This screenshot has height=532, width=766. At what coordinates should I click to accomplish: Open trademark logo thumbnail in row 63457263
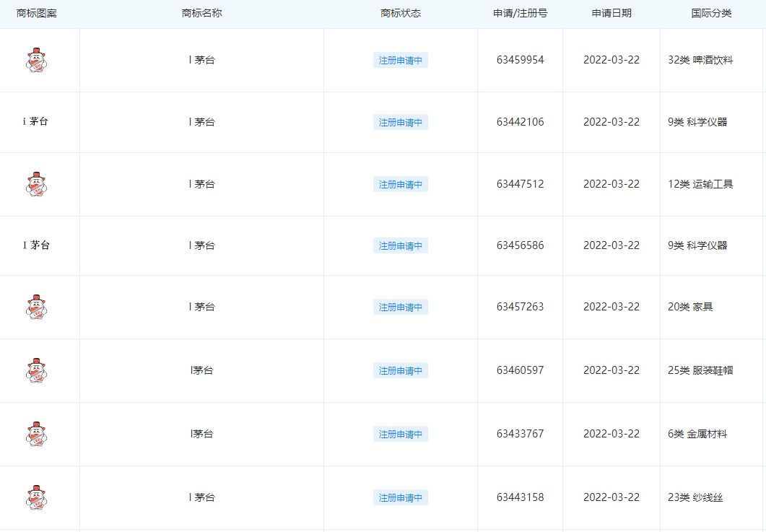(36, 307)
